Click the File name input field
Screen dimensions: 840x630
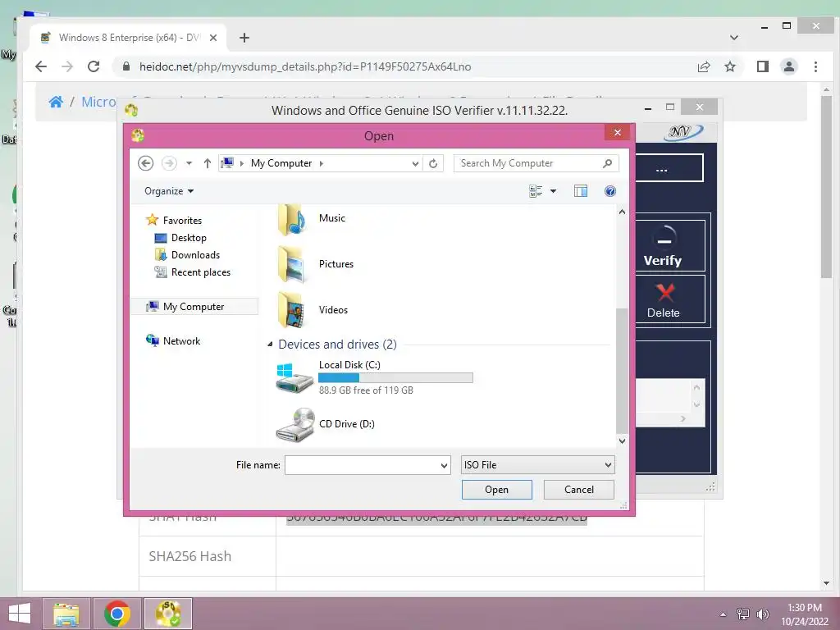click(x=362, y=465)
